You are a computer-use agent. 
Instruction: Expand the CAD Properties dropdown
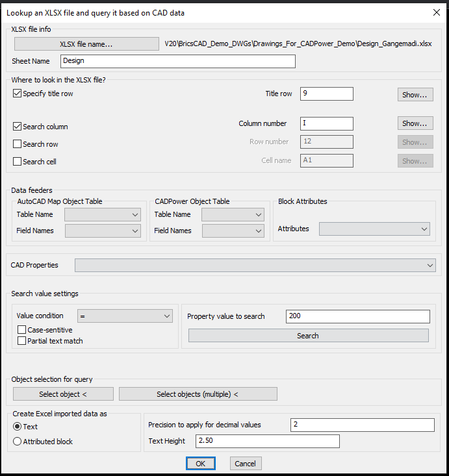255,265
